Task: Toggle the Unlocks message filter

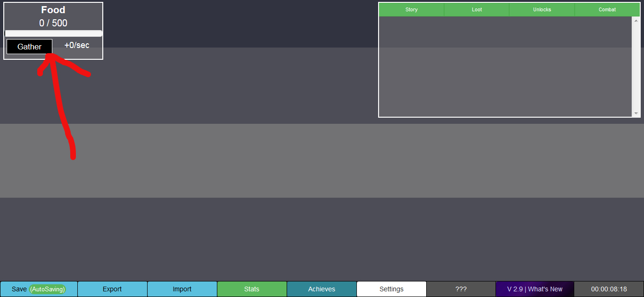Action: tap(542, 9)
